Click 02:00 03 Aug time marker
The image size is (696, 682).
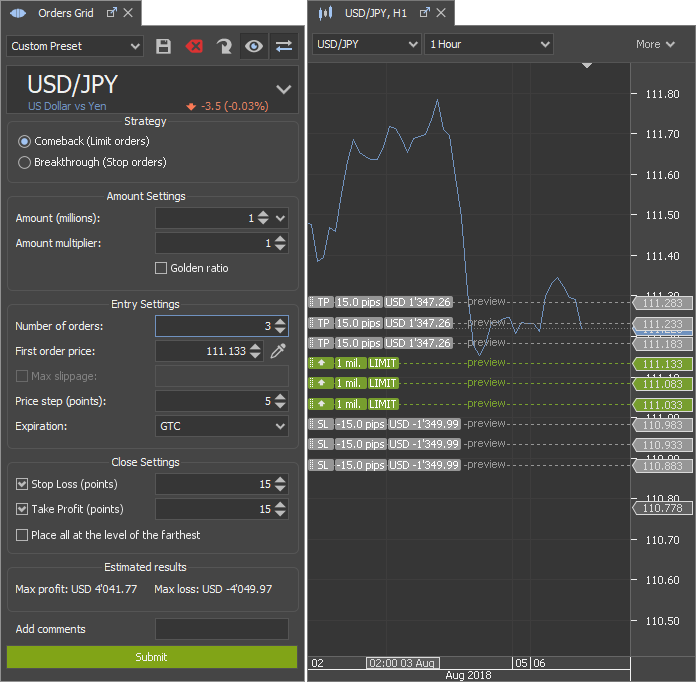pyautogui.click(x=402, y=663)
